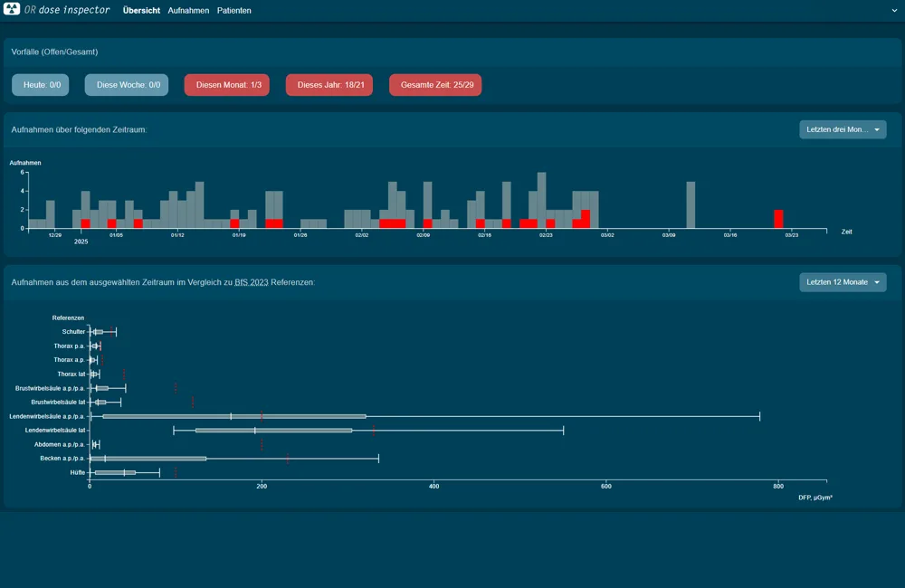Select the isolated red bar before 03/23
The height and width of the screenshot is (588, 905).
[778, 219]
